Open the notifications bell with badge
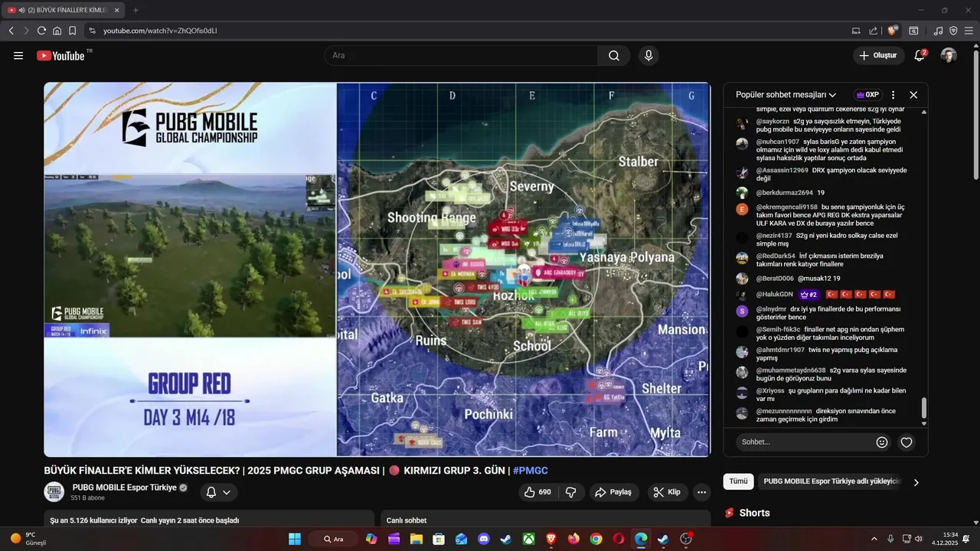Image resolution: width=980 pixels, height=551 pixels. pos(920,55)
